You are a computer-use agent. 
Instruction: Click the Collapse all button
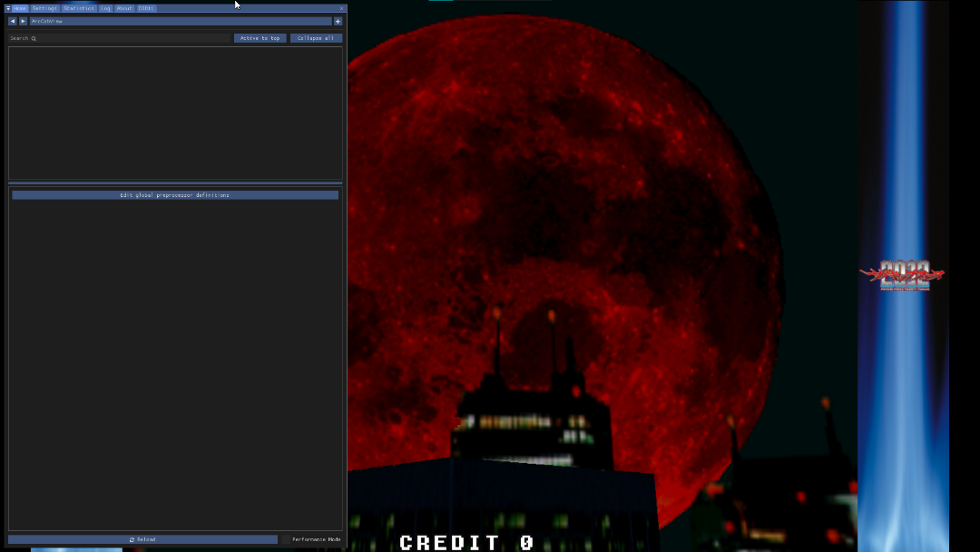[316, 38]
